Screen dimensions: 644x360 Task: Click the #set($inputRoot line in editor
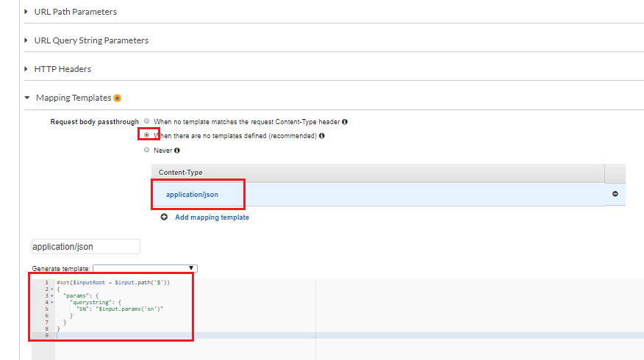click(x=113, y=283)
